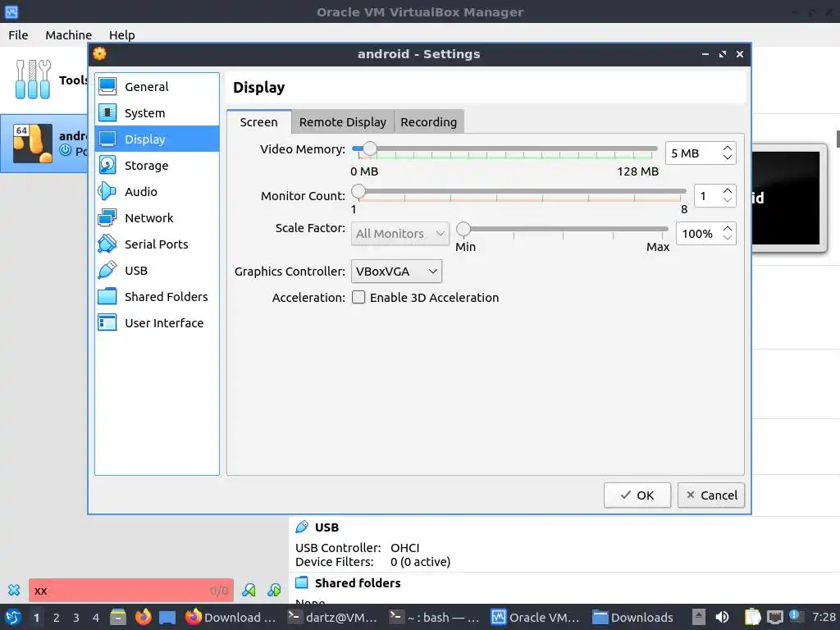Click the search field containing xx
This screenshot has height=630, width=840.
131,591
